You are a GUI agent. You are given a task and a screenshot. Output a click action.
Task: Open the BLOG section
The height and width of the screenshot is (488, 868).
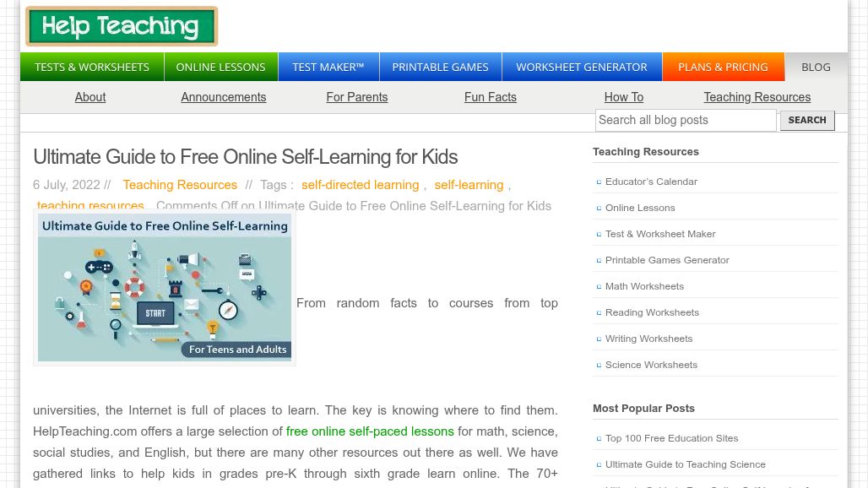(x=816, y=67)
